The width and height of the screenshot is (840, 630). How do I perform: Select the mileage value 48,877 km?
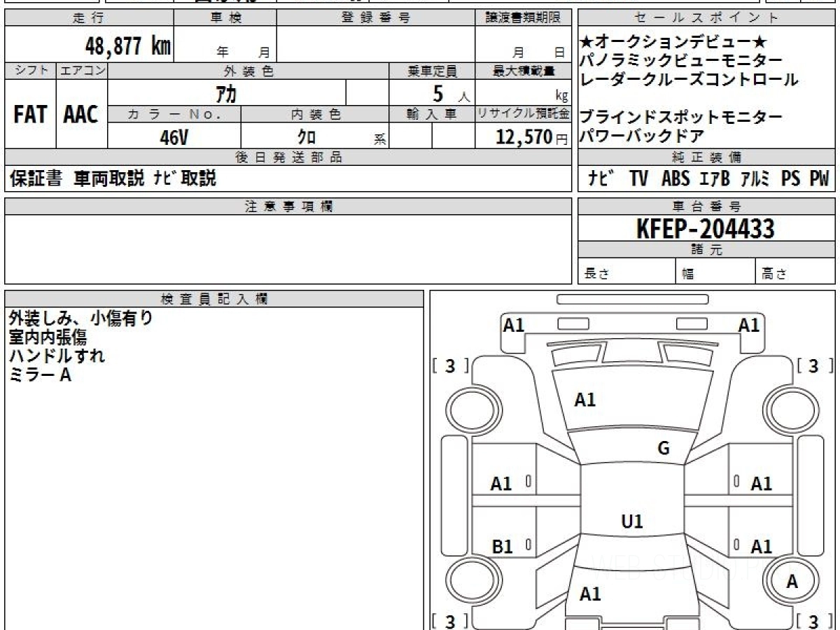click(128, 46)
